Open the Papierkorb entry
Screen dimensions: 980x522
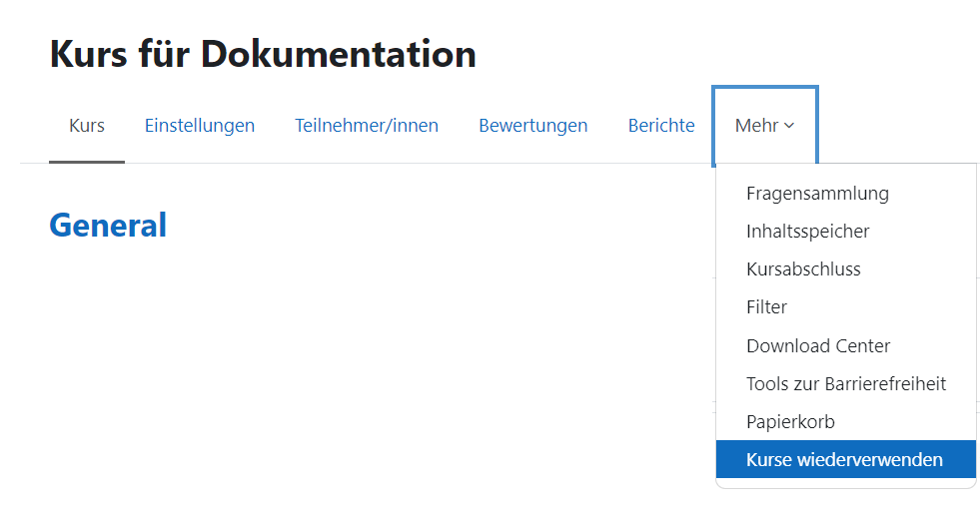point(845,422)
